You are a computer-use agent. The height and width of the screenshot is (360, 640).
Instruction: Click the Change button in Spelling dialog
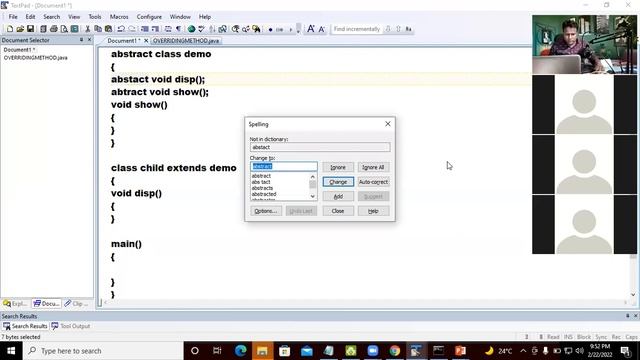point(338,182)
